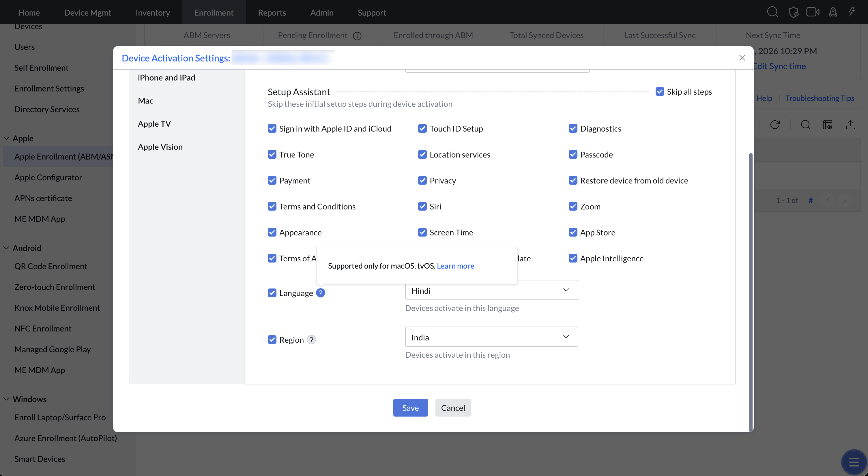Click the shield security icon in header
The height and width of the screenshot is (476, 868).
coord(794,12)
